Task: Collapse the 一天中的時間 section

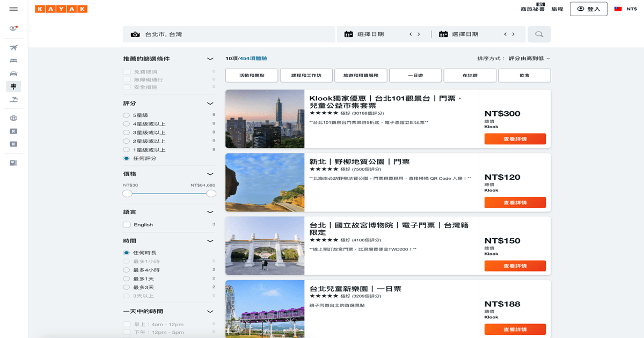Action: point(210,312)
